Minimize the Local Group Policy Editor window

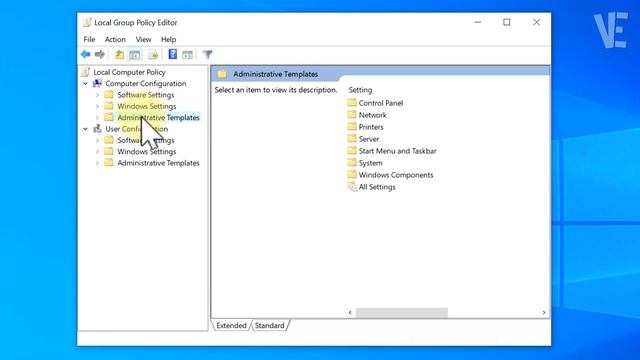tap(478, 22)
